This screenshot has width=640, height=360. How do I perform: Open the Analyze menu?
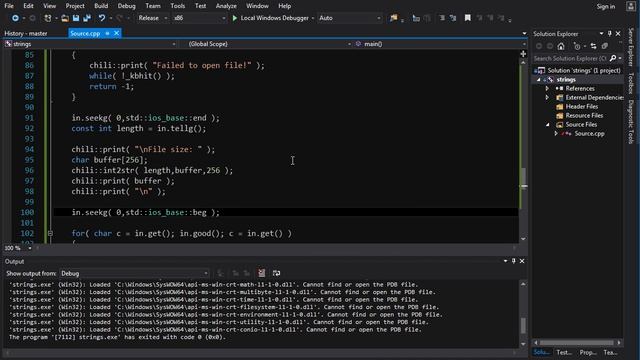[x=226, y=6]
